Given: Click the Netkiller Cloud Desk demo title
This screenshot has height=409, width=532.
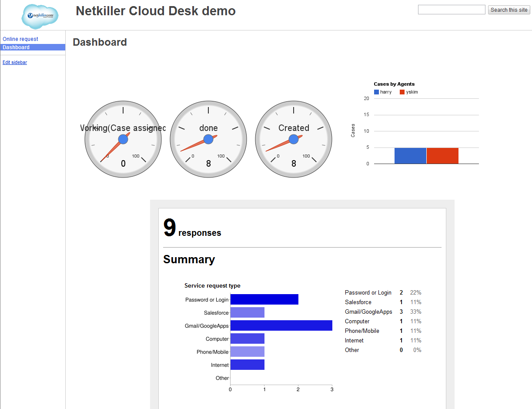Looking at the screenshot, I should 156,11.
